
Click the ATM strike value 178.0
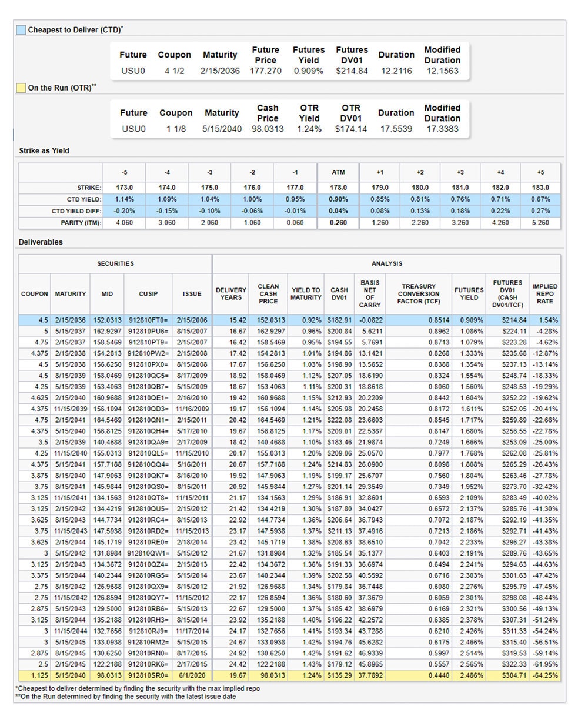[338, 188]
